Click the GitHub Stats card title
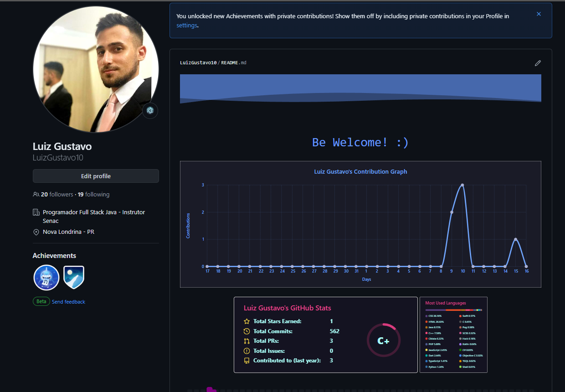 point(288,308)
